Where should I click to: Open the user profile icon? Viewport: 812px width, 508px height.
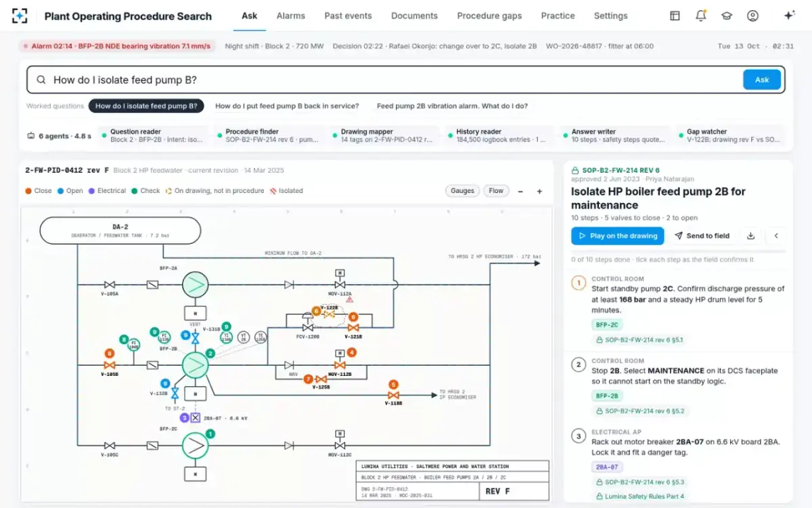(752, 16)
